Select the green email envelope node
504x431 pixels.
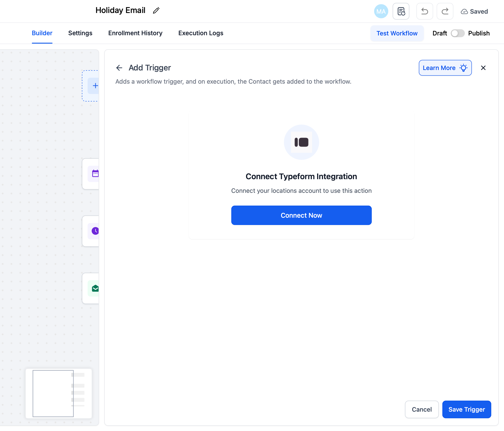click(95, 288)
